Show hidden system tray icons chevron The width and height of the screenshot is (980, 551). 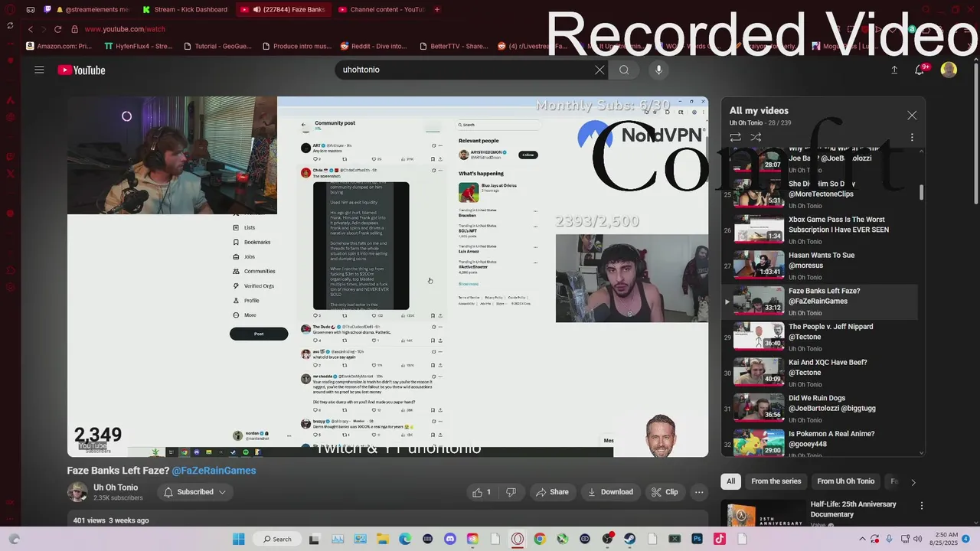(x=862, y=539)
